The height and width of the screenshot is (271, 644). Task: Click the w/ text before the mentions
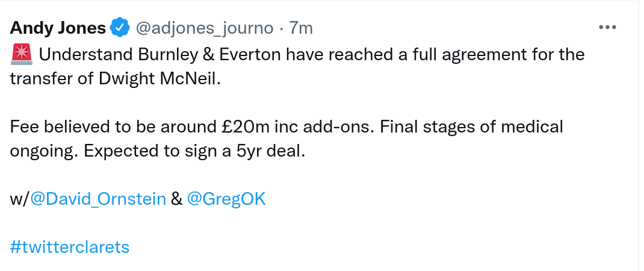[x=19, y=199]
